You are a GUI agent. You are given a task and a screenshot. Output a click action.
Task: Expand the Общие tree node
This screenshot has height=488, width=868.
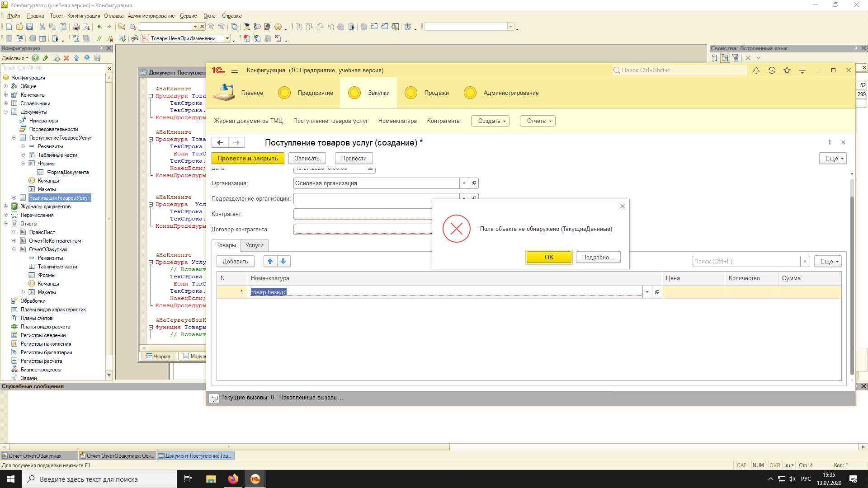coord(6,86)
